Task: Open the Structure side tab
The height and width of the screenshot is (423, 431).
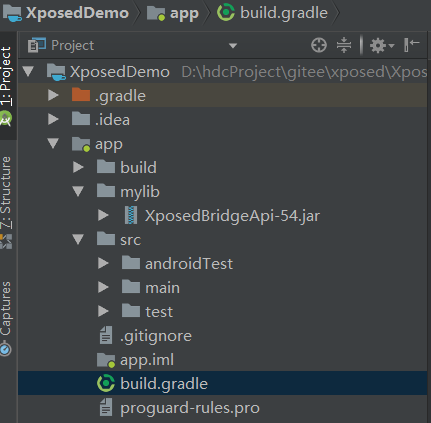Action: 6,202
